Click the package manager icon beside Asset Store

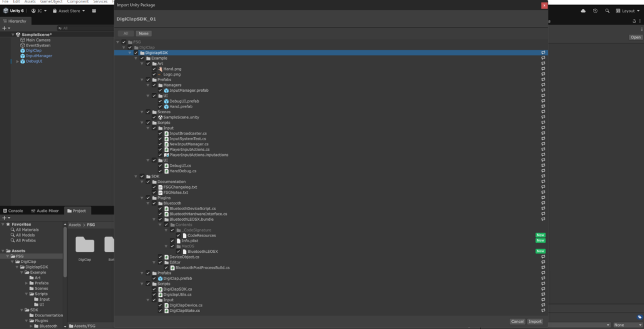[x=94, y=11]
